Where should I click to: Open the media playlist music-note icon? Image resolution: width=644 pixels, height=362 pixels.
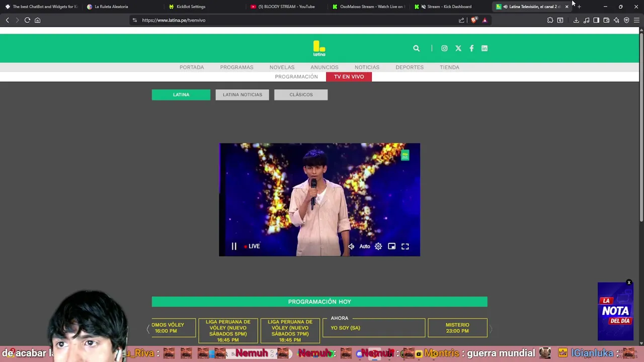point(586,20)
